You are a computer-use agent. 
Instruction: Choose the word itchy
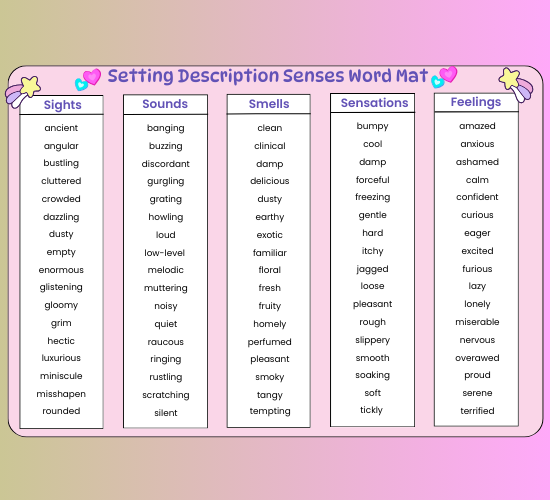373,251
